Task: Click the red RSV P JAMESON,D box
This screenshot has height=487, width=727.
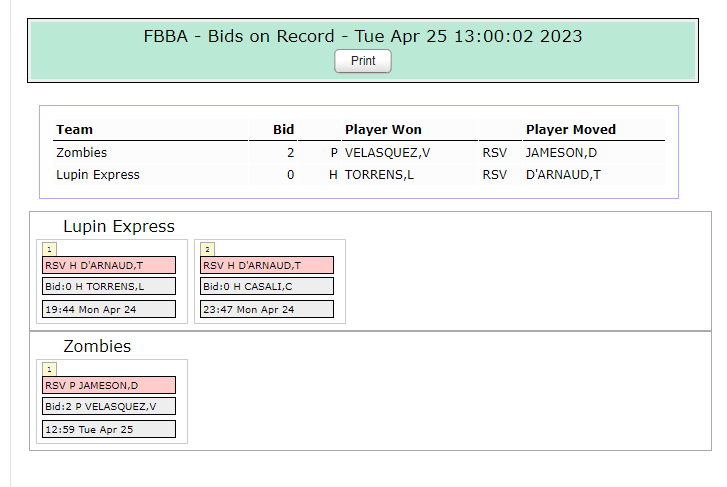Action: [109, 385]
